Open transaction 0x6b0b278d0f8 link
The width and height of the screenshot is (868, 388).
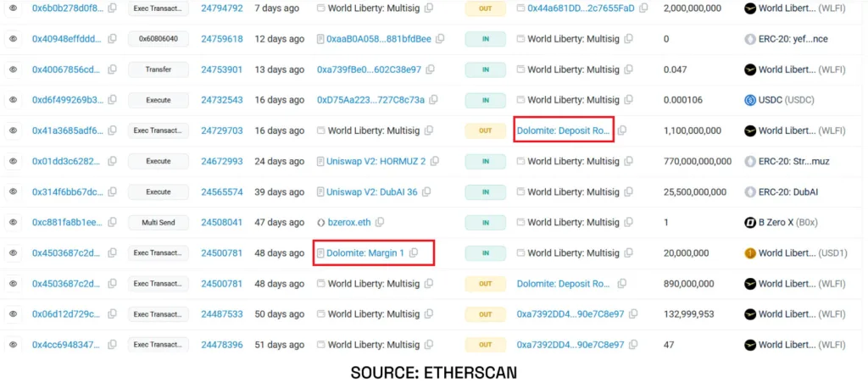[68, 8]
